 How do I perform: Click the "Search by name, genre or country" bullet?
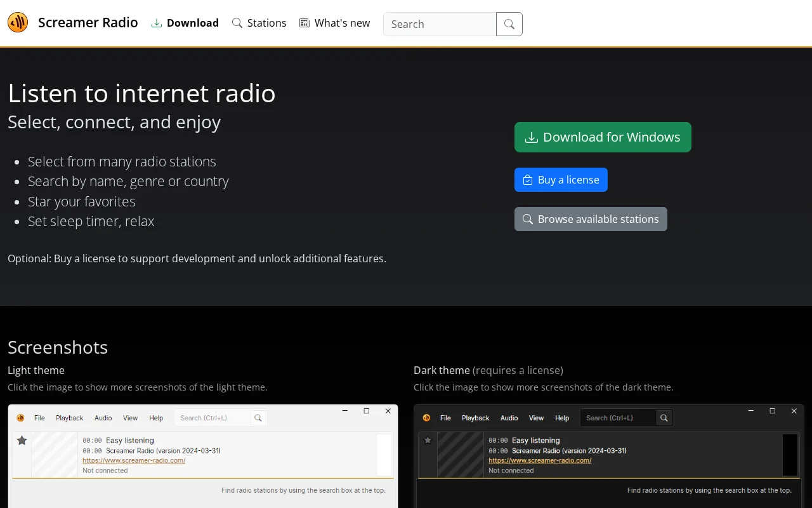pyautogui.click(x=128, y=181)
